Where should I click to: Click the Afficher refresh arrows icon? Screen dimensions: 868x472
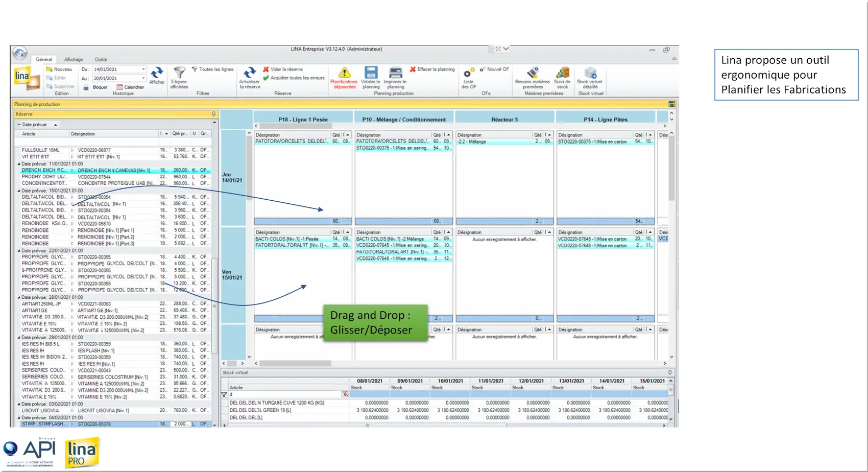[x=157, y=73]
